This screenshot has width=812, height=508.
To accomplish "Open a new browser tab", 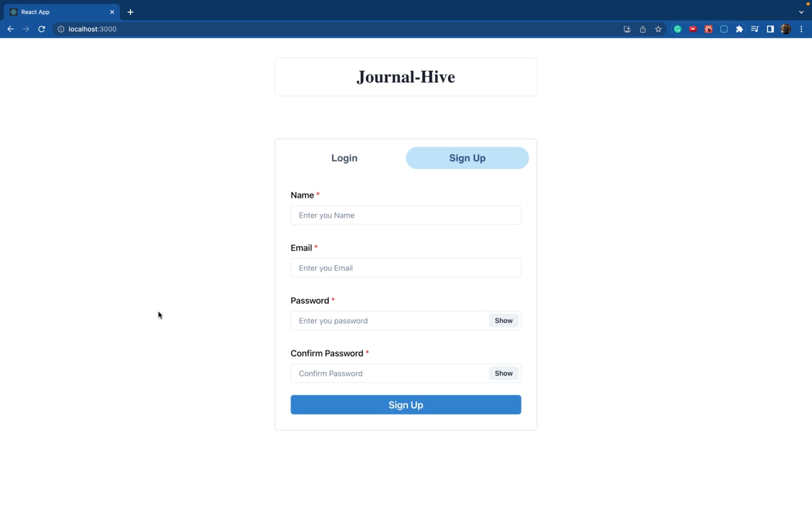I will click(x=130, y=12).
